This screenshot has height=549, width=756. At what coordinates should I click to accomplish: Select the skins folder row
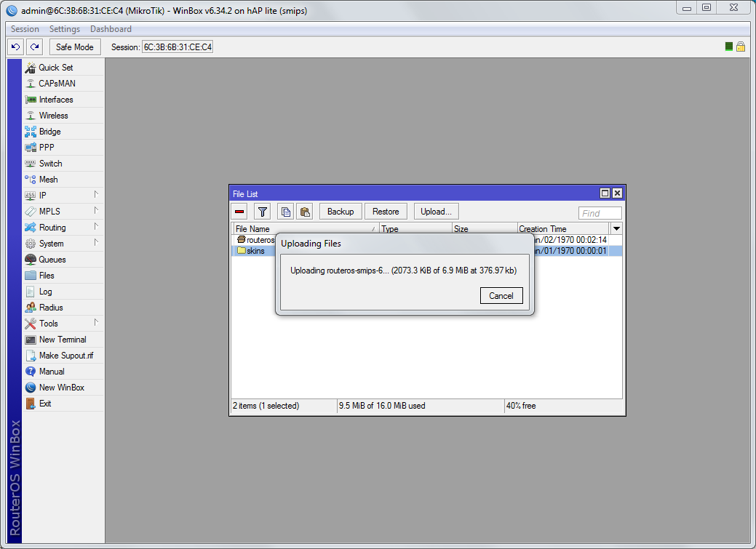(x=255, y=251)
